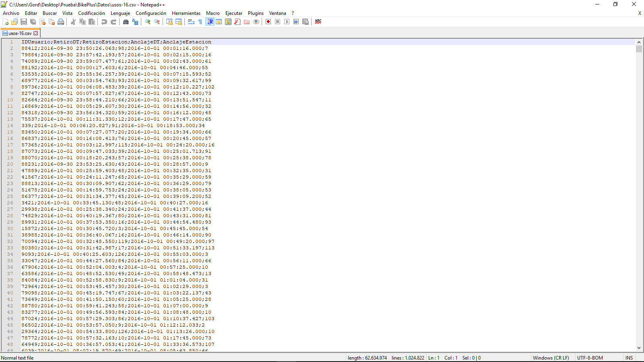Image resolution: width=644 pixels, height=362 pixels.
Task: Toggle show all characters pilcrow
Action: (x=200, y=22)
